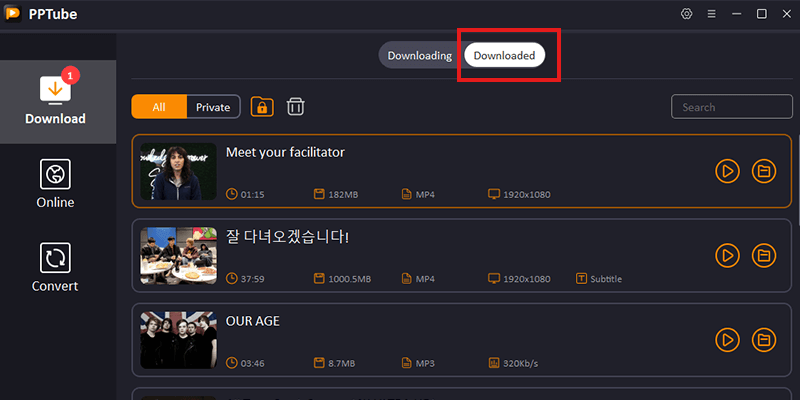
Task: Click the Meet your facilitator thumbnail
Action: click(x=179, y=172)
